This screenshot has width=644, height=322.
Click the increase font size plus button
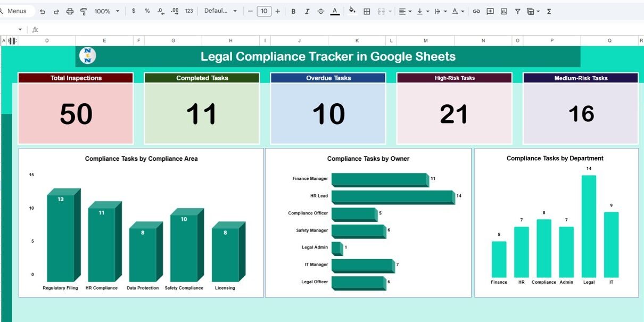click(277, 11)
